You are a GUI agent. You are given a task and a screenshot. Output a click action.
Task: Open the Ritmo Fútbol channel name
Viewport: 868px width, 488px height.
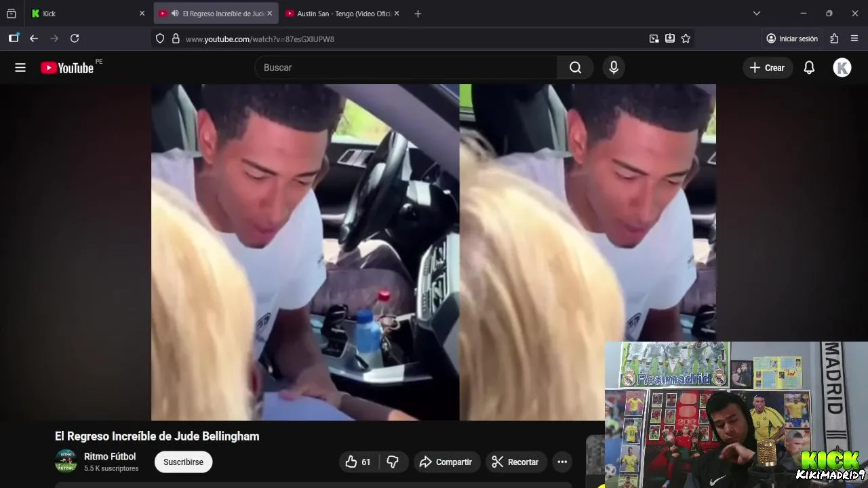110,457
